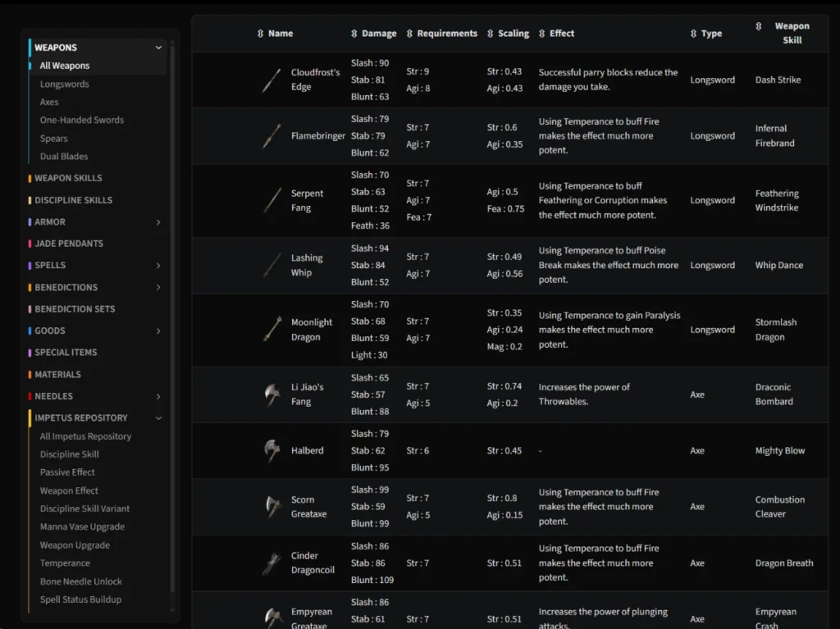840x629 pixels.
Task: Click the Halberd axe icon
Action: click(272, 450)
